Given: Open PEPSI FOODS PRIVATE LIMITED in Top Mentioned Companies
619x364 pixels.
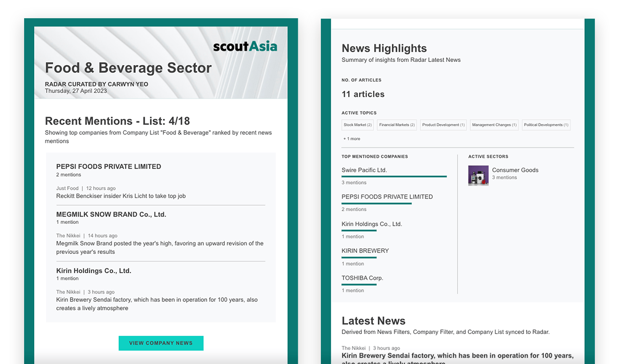Looking at the screenshot, I should click(x=387, y=197).
